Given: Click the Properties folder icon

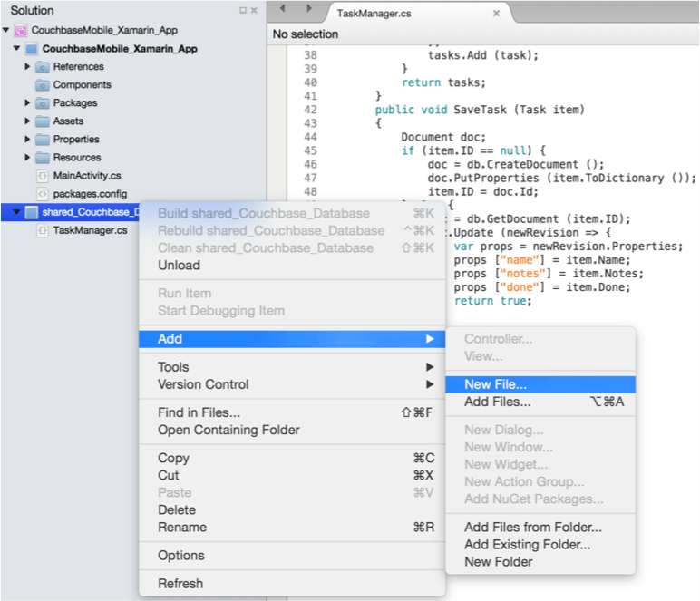Looking at the screenshot, I should pos(42,140).
